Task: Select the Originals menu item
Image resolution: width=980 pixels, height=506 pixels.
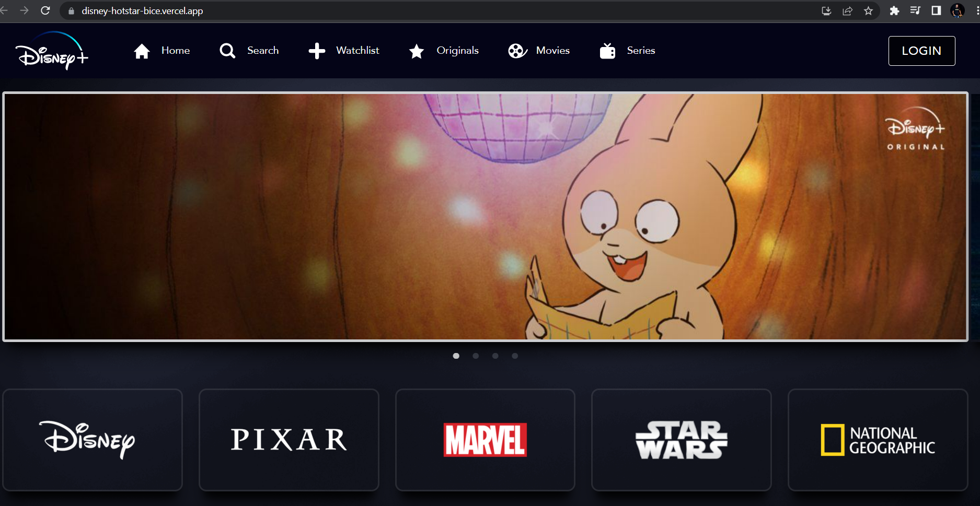Action: point(457,50)
